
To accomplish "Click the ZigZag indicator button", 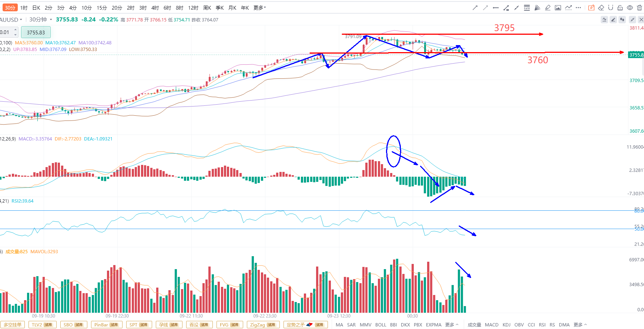I will coord(263,325).
